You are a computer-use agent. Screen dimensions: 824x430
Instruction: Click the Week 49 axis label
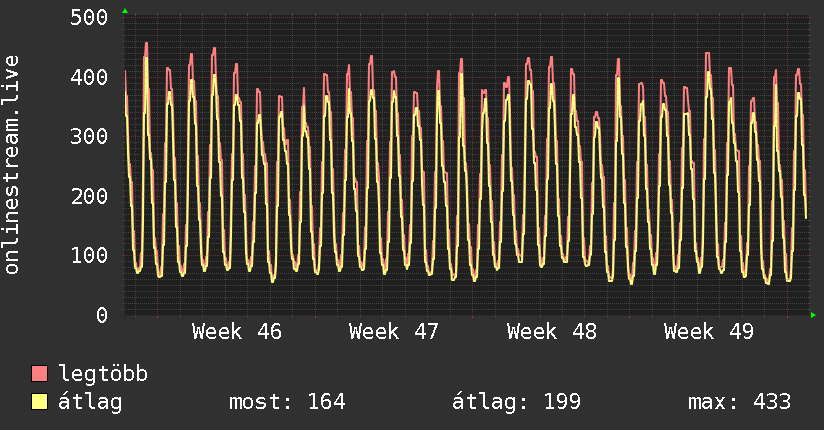coord(709,331)
